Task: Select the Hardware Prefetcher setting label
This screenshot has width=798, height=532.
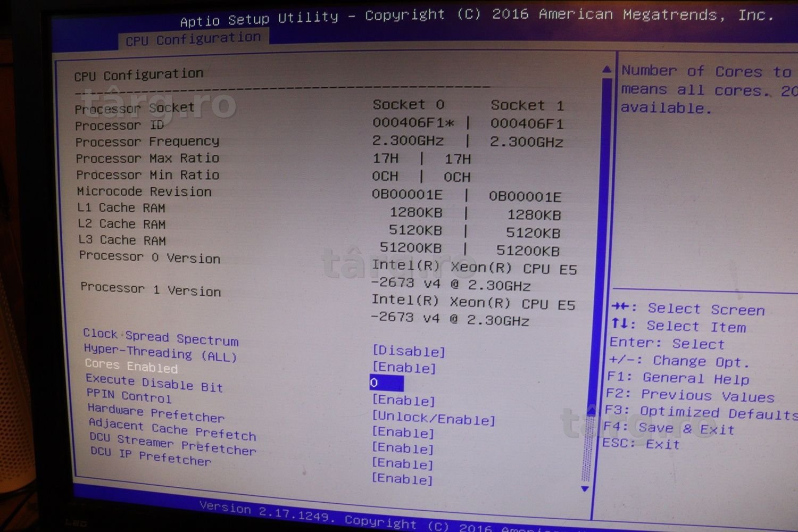Action: click(156, 412)
